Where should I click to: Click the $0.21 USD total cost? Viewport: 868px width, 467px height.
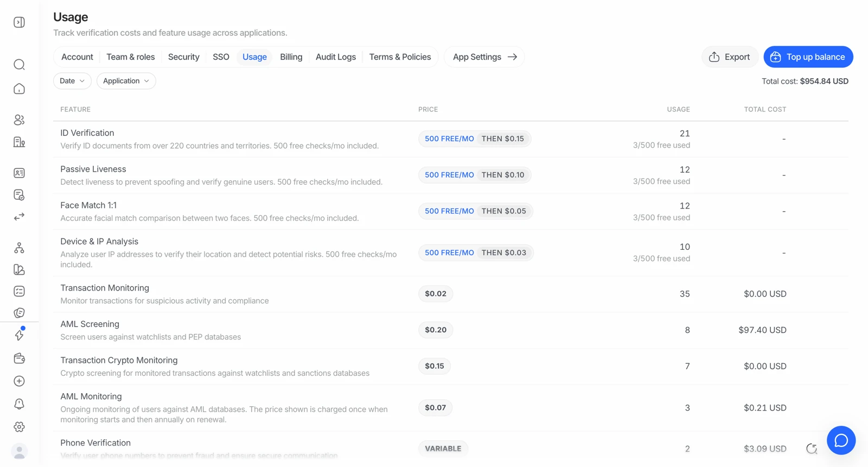(x=765, y=408)
